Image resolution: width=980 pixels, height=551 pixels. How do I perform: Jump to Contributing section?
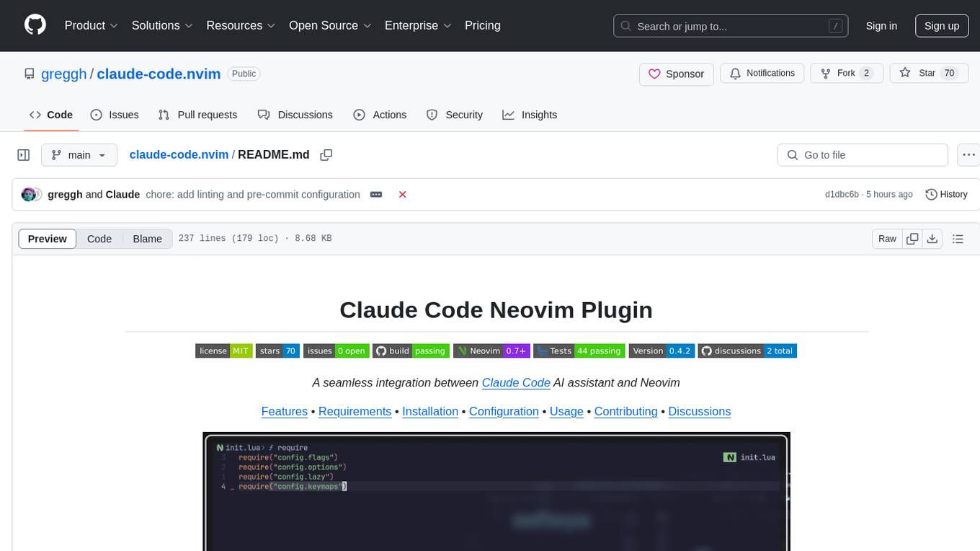pyautogui.click(x=625, y=412)
